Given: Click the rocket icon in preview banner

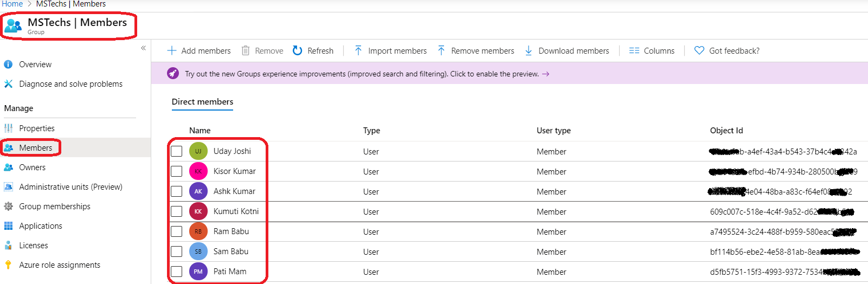Looking at the screenshot, I should (173, 73).
